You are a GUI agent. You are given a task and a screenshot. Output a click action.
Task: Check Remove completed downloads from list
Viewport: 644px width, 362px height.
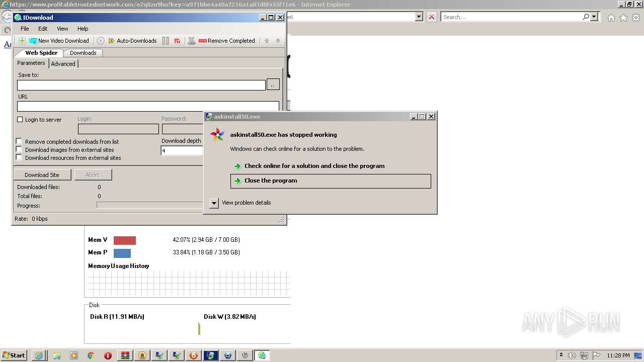[x=19, y=141]
